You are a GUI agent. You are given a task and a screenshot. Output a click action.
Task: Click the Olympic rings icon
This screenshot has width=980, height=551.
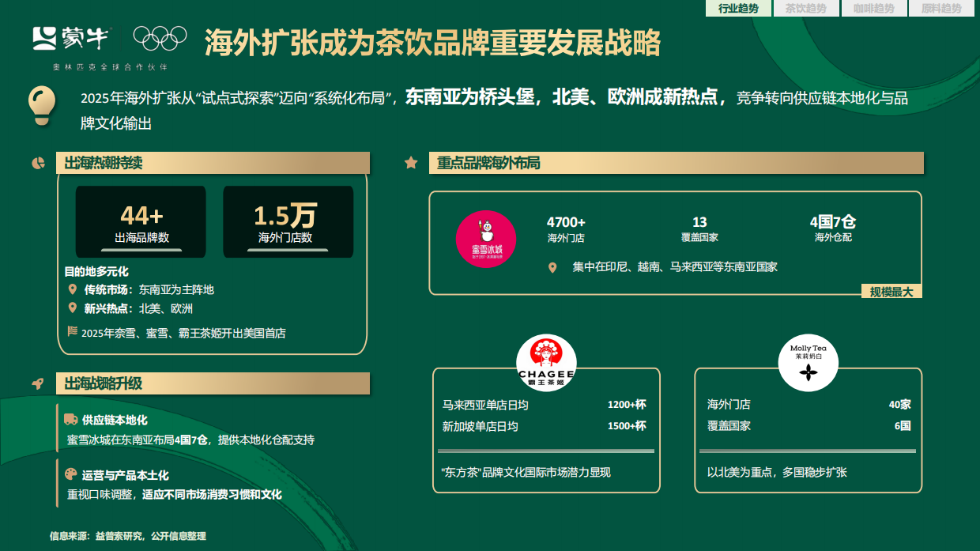162,36
